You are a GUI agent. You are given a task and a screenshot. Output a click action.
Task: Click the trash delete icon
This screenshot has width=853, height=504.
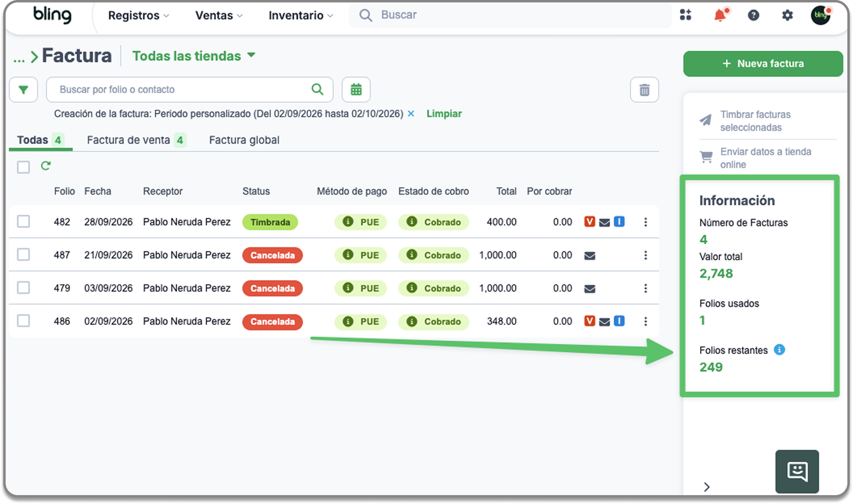(645, 90)
